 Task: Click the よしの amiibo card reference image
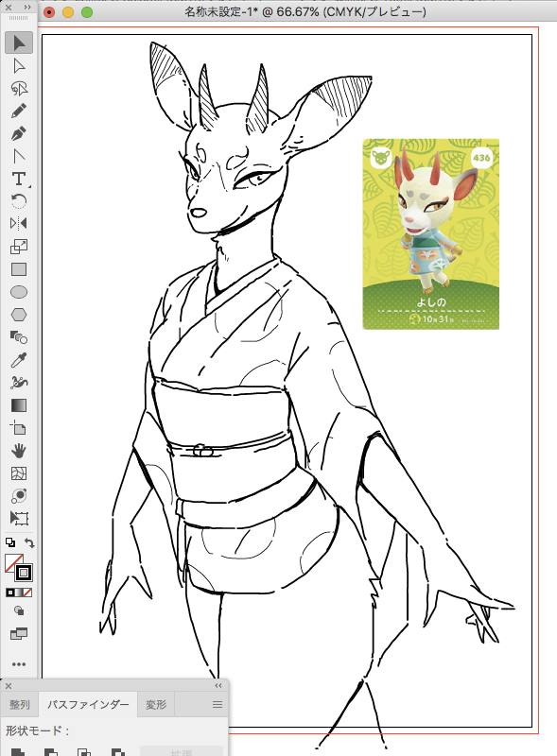tap(430, 233)
